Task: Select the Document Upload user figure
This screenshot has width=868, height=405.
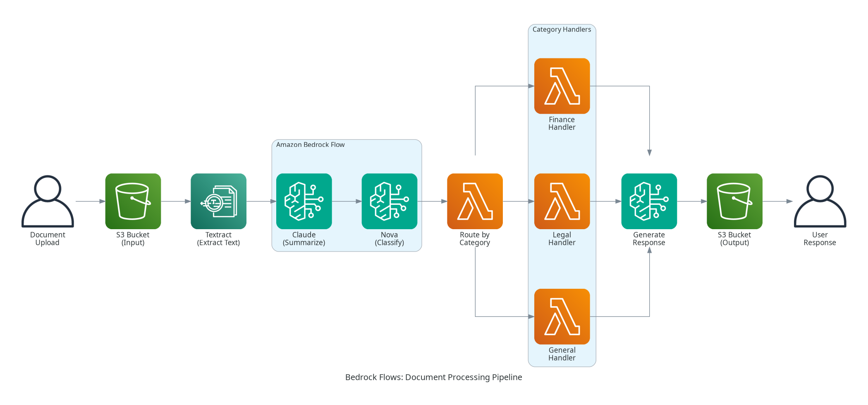Action: (x=48, y=201)
